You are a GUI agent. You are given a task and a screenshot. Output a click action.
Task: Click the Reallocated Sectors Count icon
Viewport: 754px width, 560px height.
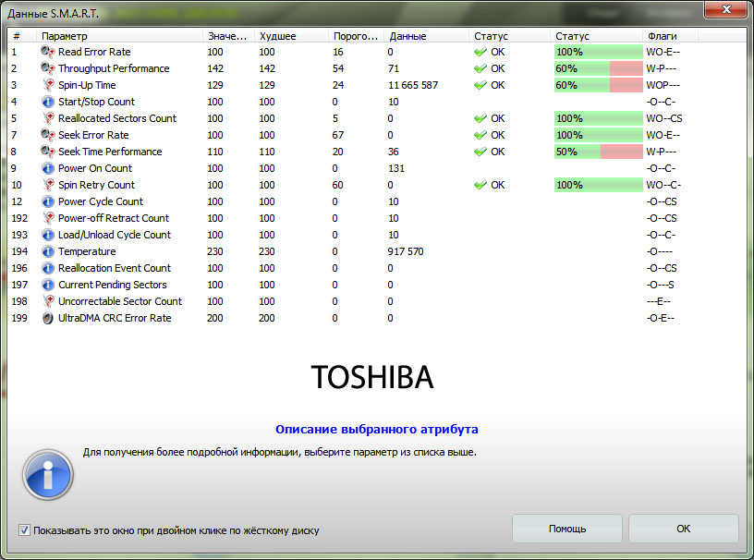(x=48, y=118)
